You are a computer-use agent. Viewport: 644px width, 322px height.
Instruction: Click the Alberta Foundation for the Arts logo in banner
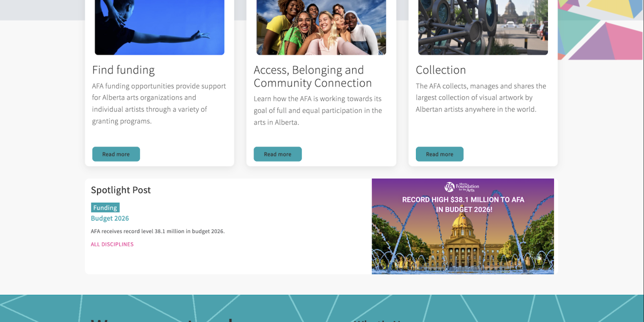pos(462,187)
